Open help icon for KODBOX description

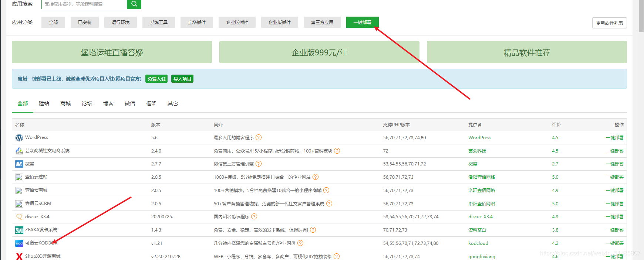pyautogui.click(x=300, y=243)
